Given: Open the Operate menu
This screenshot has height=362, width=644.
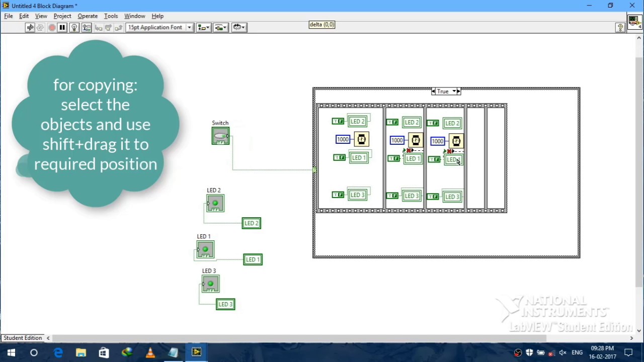Looking at the screenshot, I should pyautogui.click(x=88, y=16).
